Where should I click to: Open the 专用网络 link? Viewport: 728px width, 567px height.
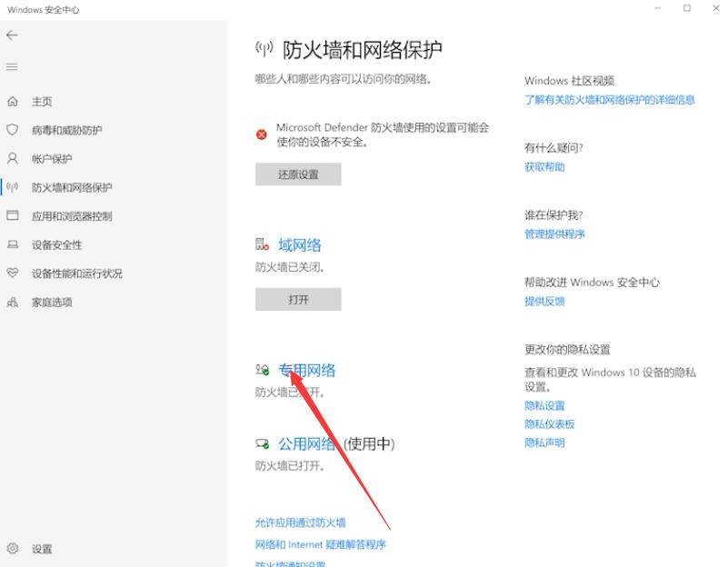[306, 370]
